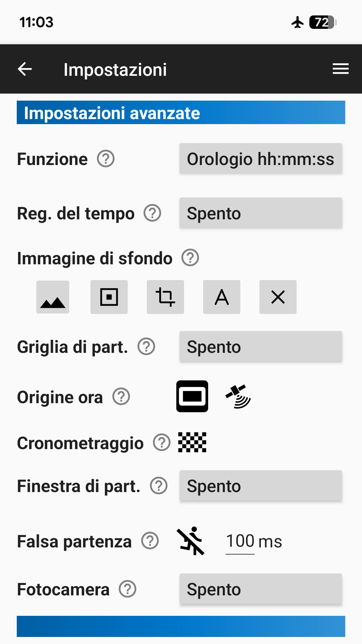This screenshot has height=644, width=362.
Task: Crop the background image
Action: click(x=165, y=297)
